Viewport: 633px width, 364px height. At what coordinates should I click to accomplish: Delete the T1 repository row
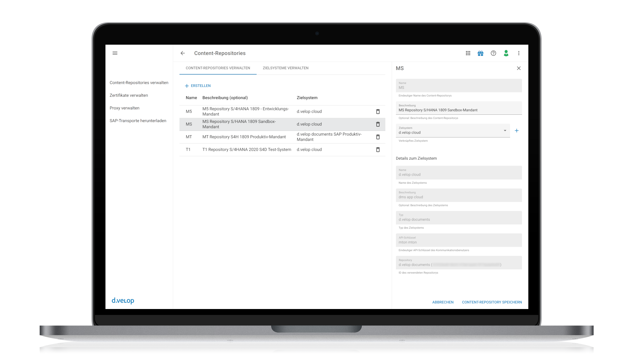(x=378, y=150)
